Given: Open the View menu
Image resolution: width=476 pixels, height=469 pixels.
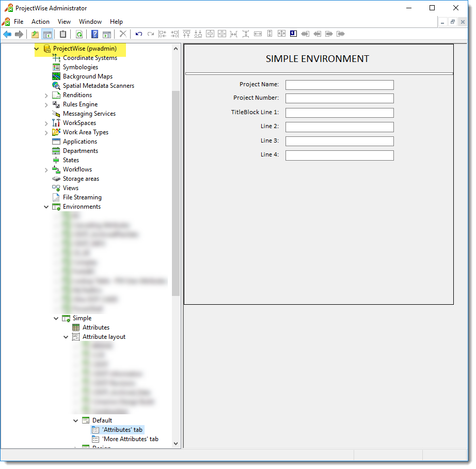Looking at the screenshot, I should (x=64, y=22).
